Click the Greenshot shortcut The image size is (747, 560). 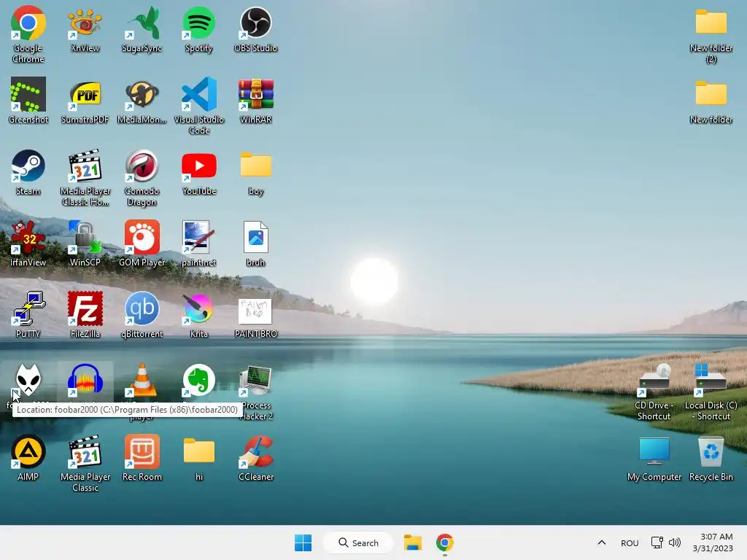(28, 94)
